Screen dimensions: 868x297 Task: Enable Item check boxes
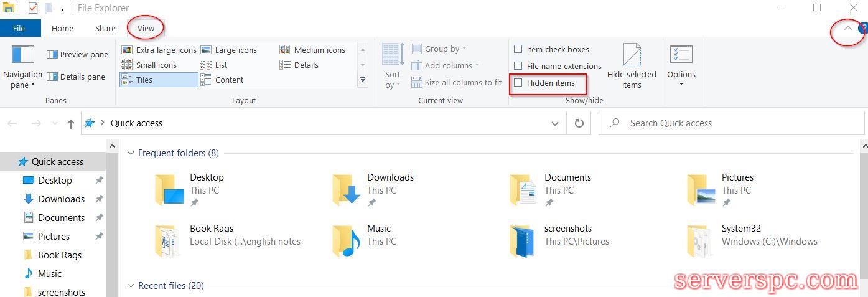point(518,49)
